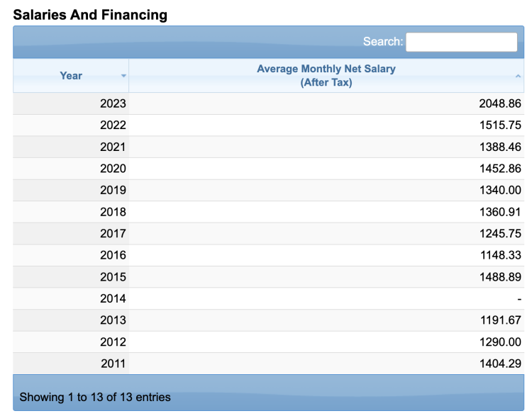Click the Salaries And Financing heading

[90, 14]
